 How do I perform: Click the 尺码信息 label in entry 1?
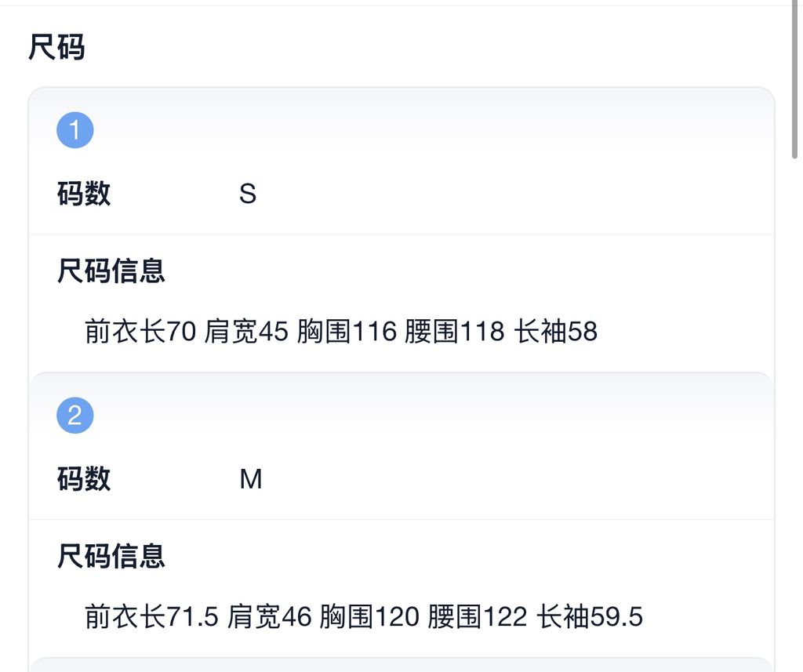(111, 270)
